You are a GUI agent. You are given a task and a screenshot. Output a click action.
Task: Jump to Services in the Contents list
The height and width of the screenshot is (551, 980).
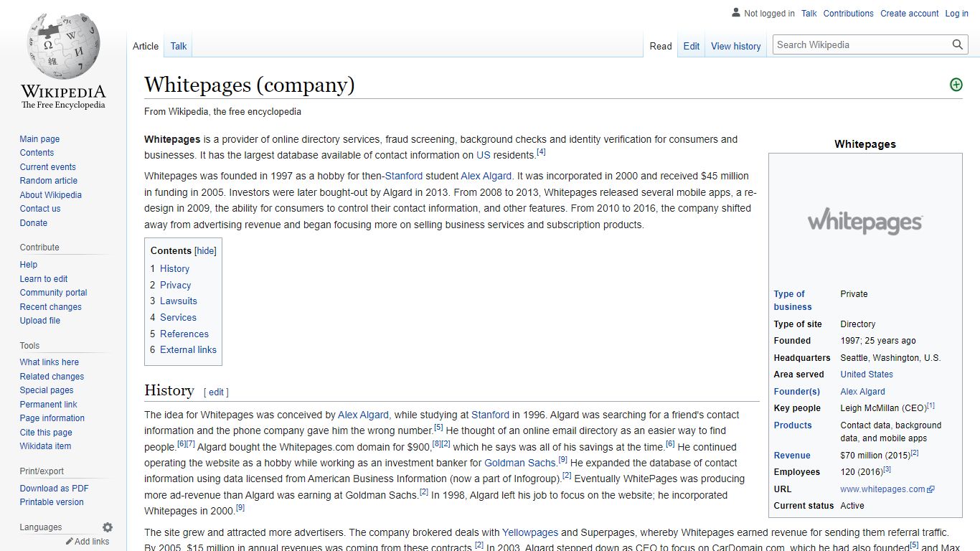point(178,318)
